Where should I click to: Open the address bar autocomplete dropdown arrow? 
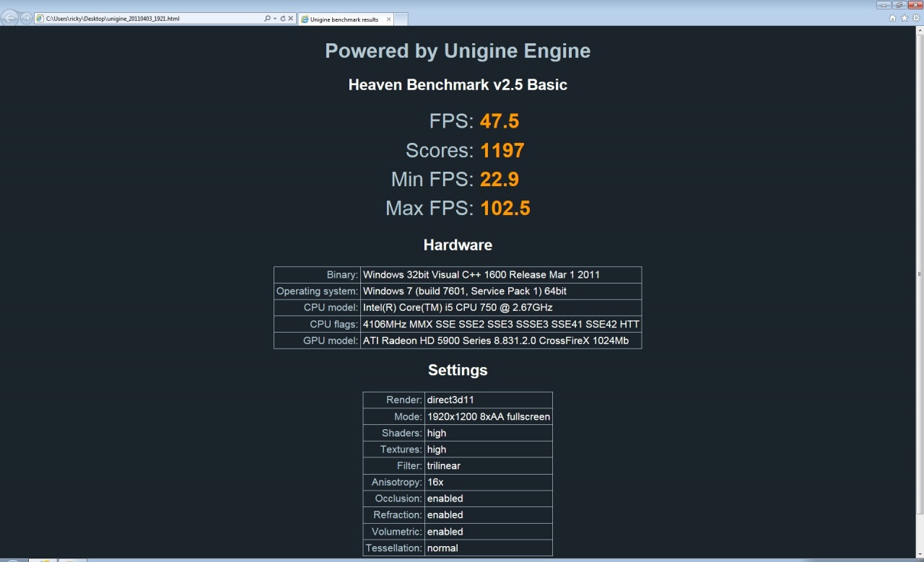coord(274,19)
